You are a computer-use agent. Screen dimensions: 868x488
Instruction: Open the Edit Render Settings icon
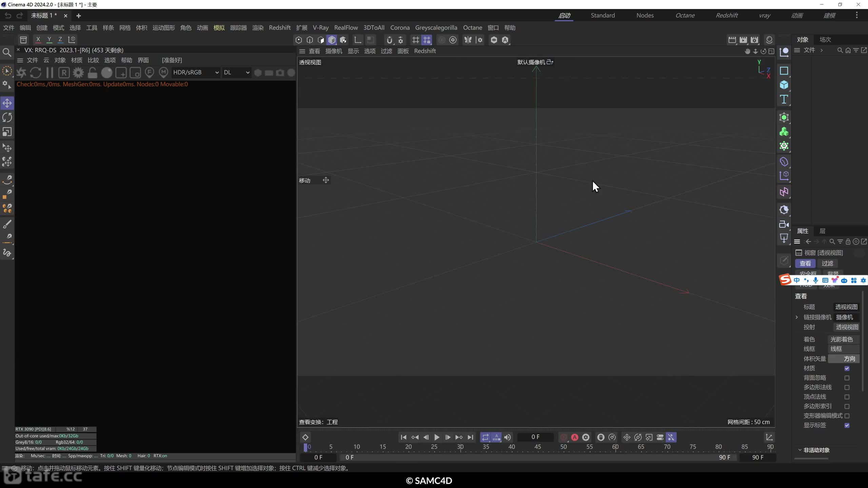click(x=754, y=40)
